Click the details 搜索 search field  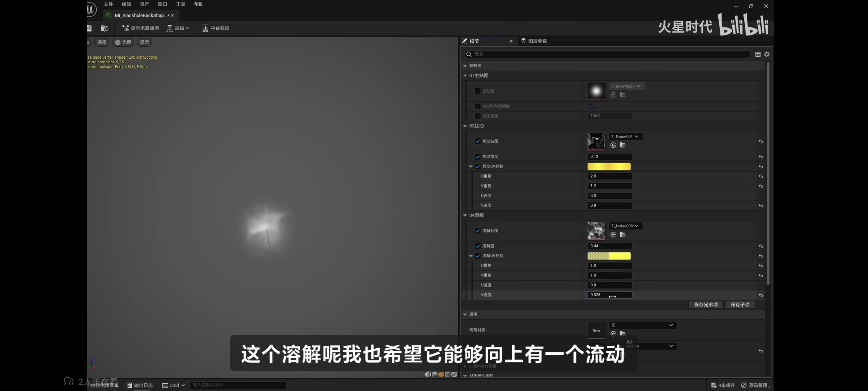(608, 54)
